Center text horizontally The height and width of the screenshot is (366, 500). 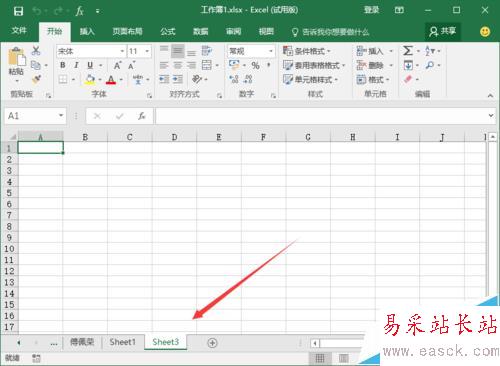coord(177,65)
